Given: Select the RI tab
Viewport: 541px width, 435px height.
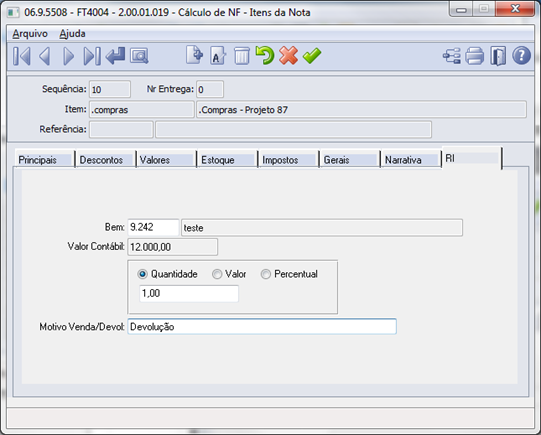Looking at the screenshot, I should pyautogui.click(x=472, y=158).
